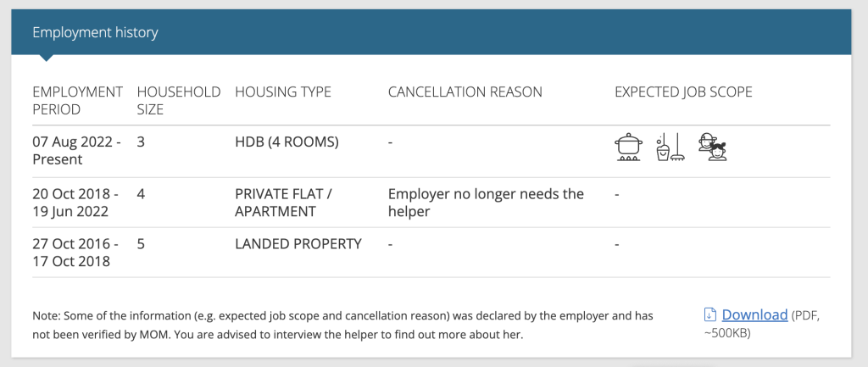
Task: Click the Housing Type column header
Action: tap(283, 92)
